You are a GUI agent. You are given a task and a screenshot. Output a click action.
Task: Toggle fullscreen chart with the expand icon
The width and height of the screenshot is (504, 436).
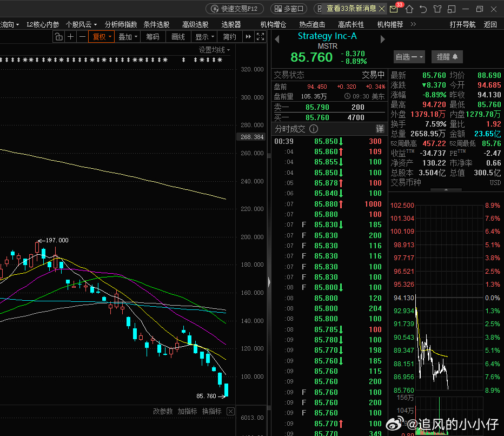pyautogui.click(x=260, y=37)
